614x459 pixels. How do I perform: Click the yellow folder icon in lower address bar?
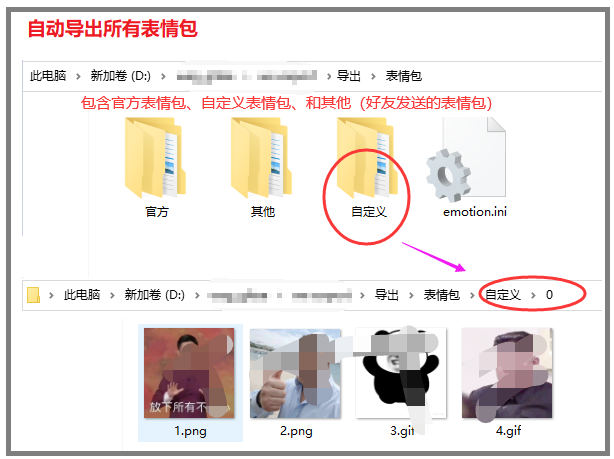[33, 295]
